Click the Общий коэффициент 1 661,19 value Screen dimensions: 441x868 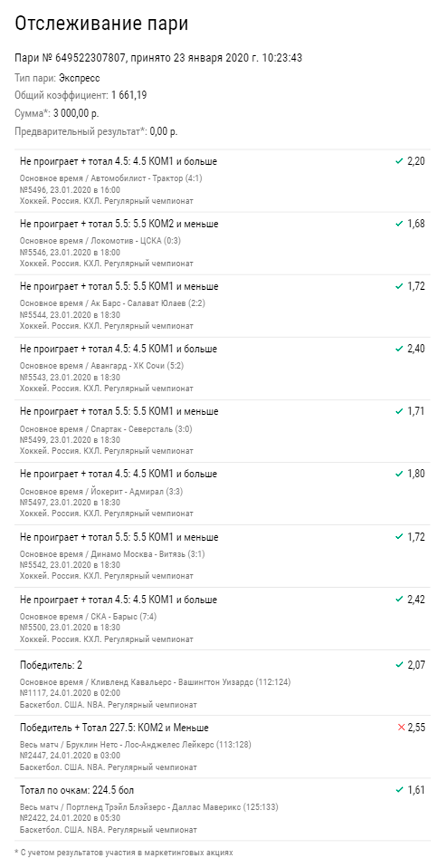(129, 95)
